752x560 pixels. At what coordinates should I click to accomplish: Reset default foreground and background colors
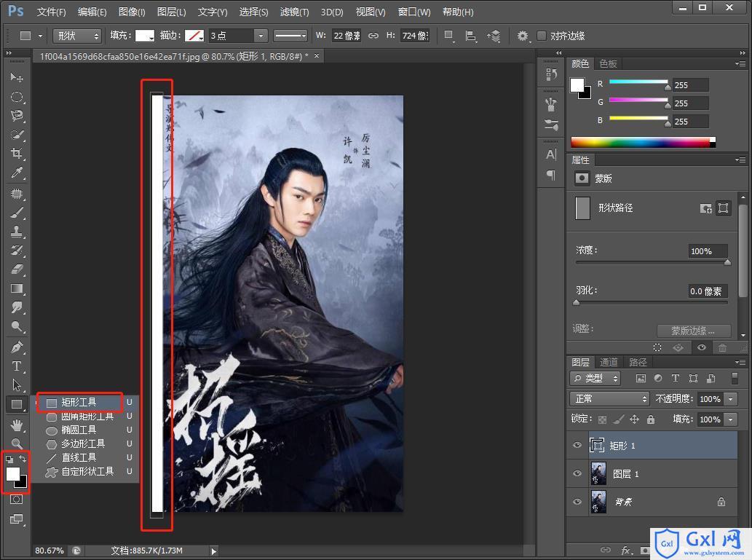tap(9, 459)
